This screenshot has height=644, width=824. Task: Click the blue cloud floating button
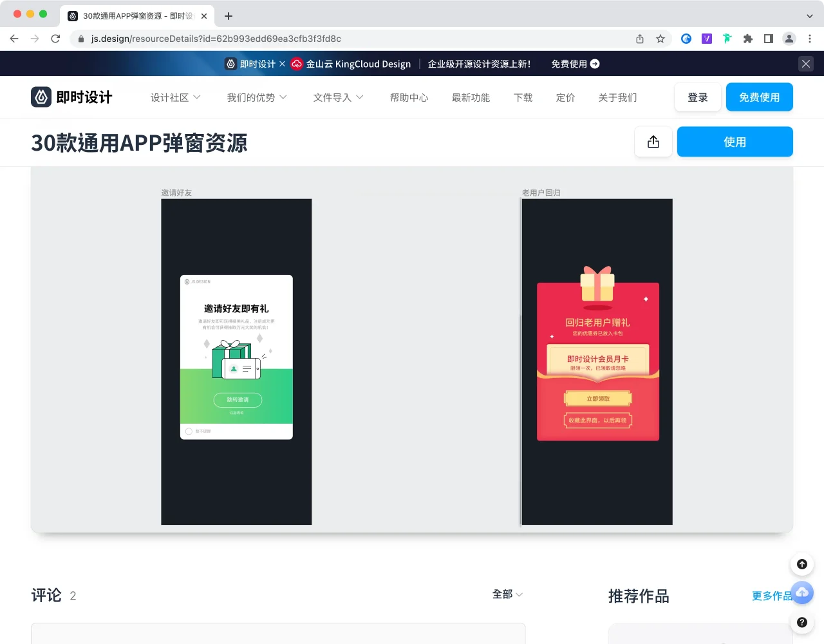pyautogui.click(x=802, y=592)
